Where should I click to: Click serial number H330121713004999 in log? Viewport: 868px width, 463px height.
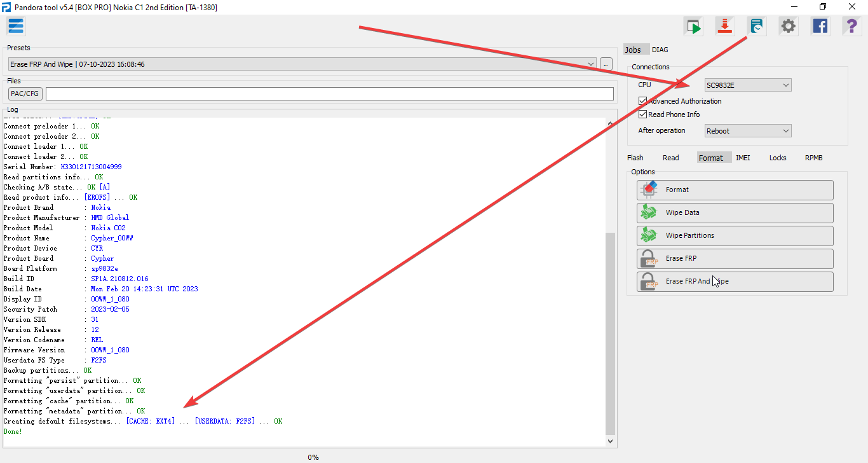[92, 167]
